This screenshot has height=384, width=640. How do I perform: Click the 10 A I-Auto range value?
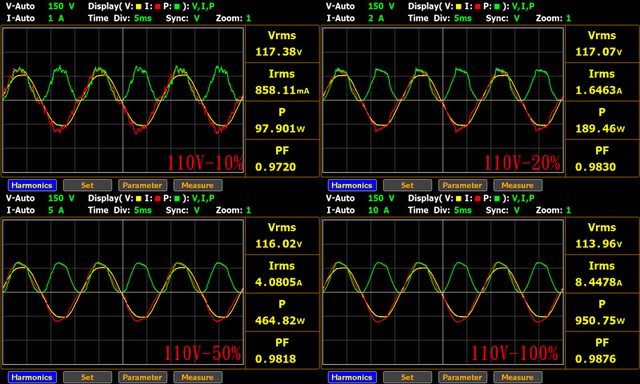pos(378,210)
